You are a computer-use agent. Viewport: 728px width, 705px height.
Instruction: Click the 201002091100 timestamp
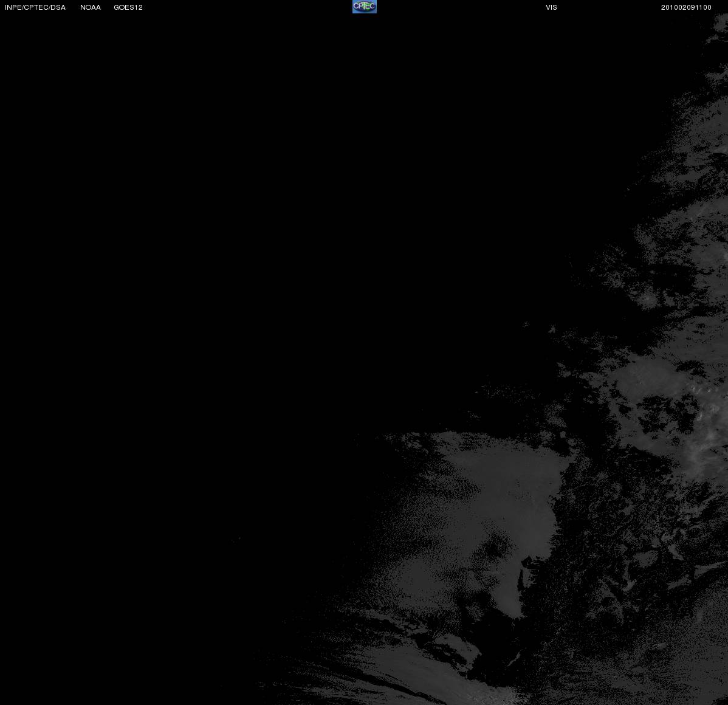coord(686,7)
